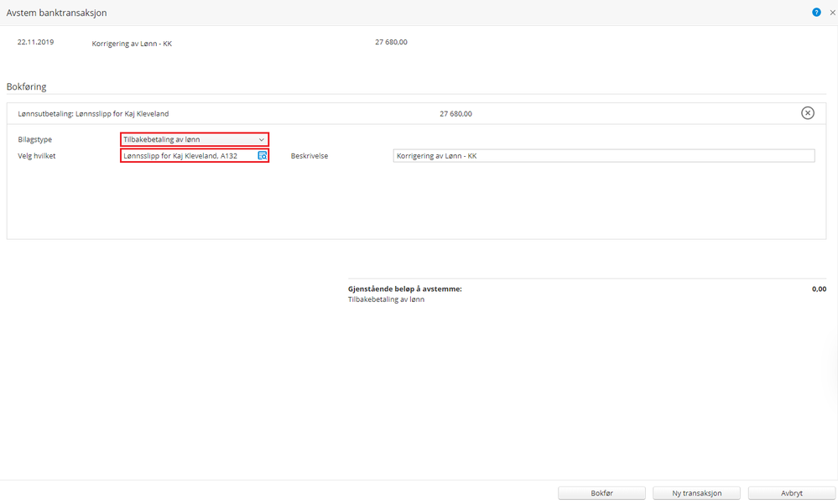Select the Gjenstående beløp å avstemme label

tap(405, 288)
